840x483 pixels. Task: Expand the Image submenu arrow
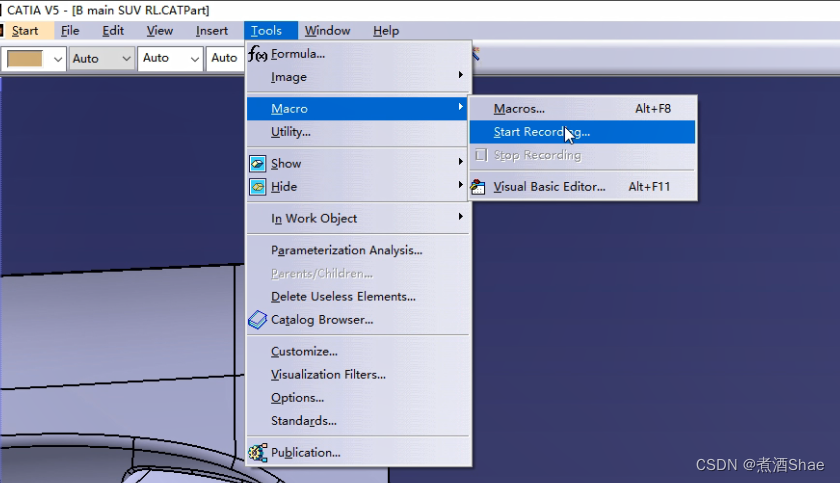pos(460,75)
